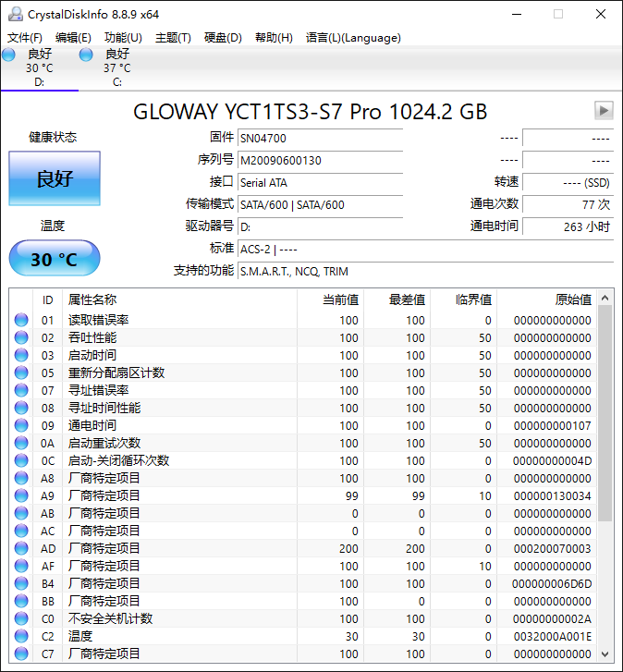Click the 固件 field showing SN04700
623x672 pixels.
320,139
